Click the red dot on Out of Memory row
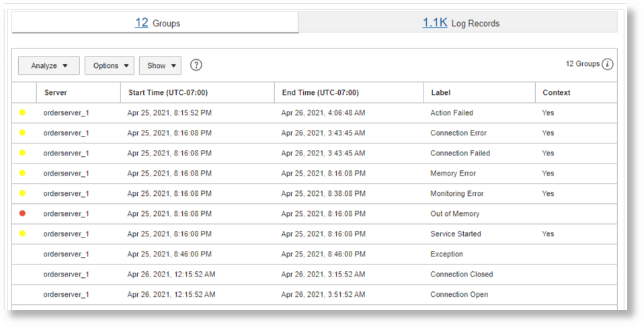 coord(22,214)
